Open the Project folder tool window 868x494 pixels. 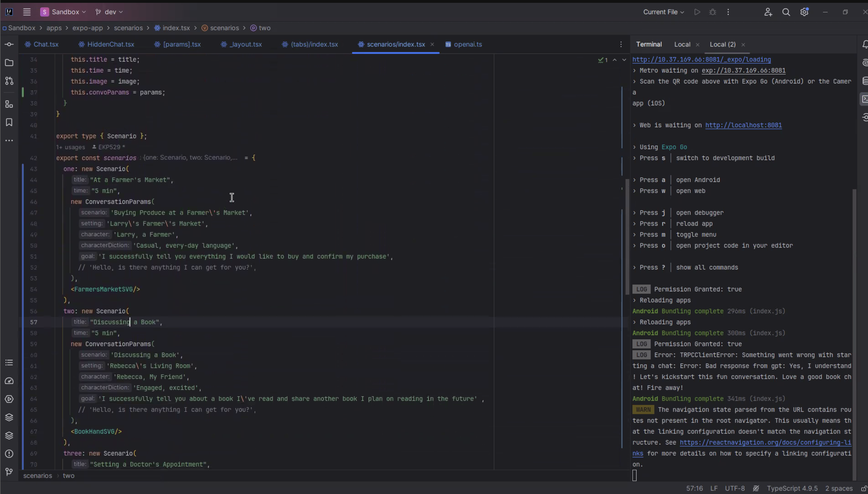(9, 63)
